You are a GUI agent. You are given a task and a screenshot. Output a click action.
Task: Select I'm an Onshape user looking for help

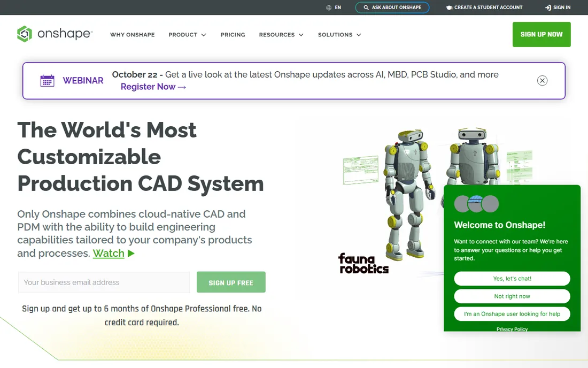pos(512,313)
